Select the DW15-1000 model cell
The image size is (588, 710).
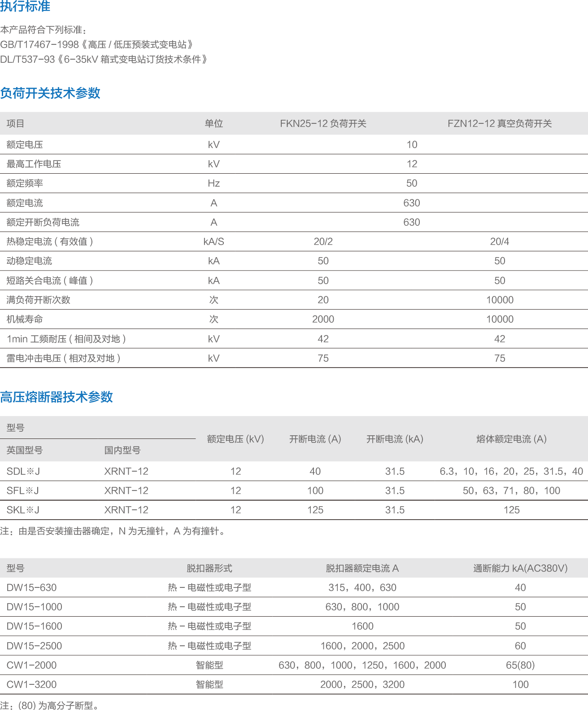35,607
